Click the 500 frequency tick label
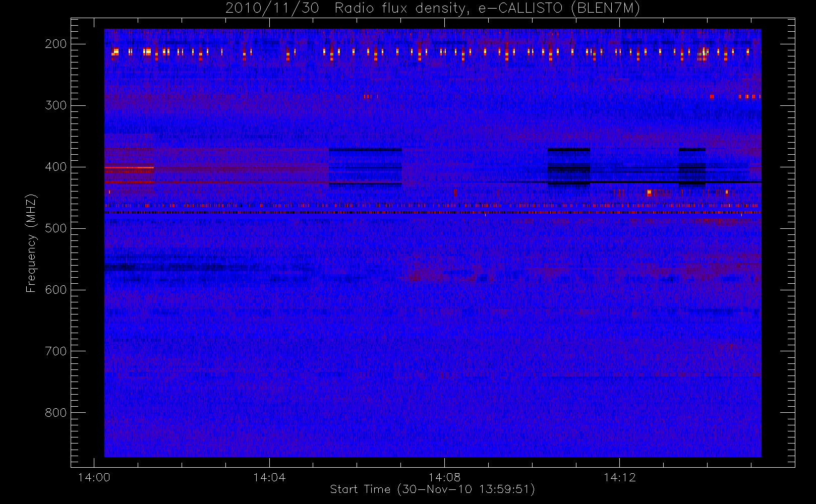 tap(55, 228)
